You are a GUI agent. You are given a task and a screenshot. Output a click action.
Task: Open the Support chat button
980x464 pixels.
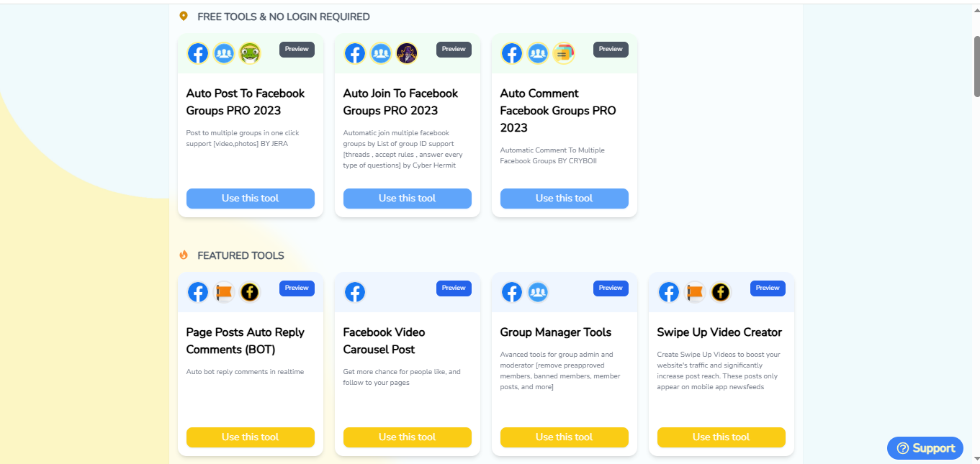[x=925, y=448]
